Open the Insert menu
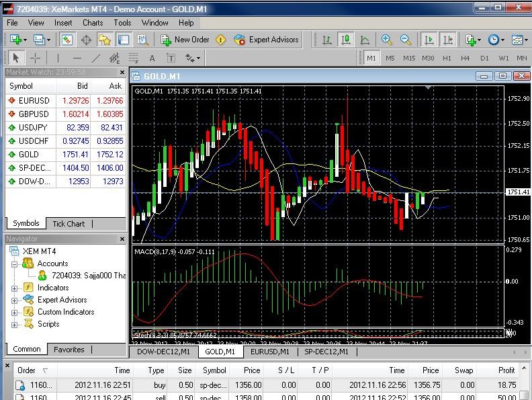Screen dimensions: 532x400 (x=63, y=23)
